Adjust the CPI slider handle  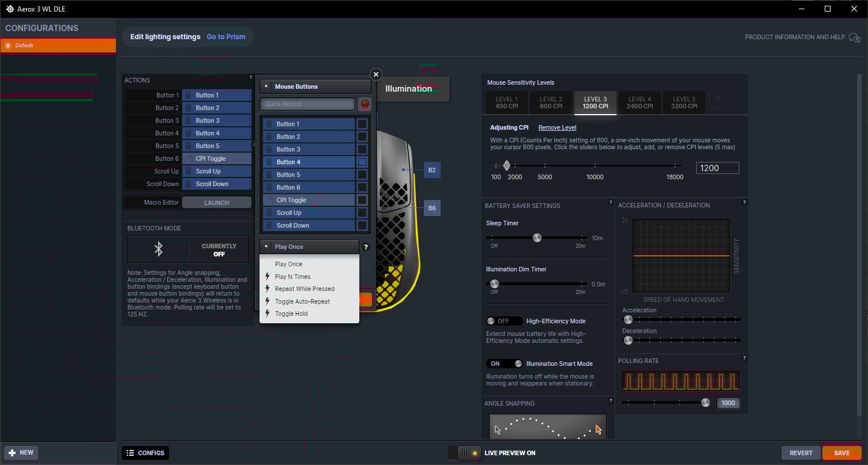(x=506, y=166)
